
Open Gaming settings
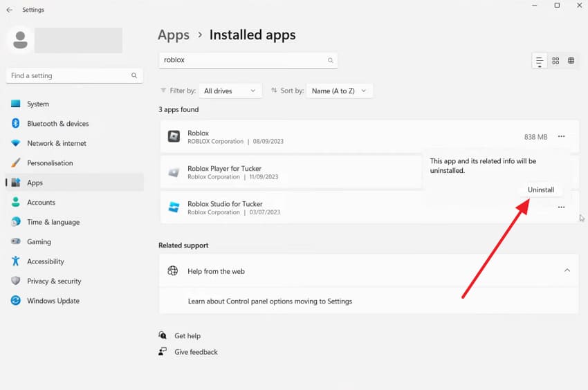(74, 241)
